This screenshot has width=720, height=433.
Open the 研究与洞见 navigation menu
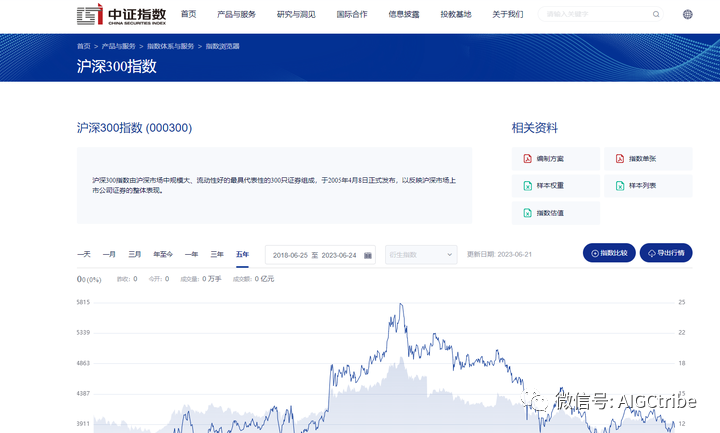tap(296, 14)
